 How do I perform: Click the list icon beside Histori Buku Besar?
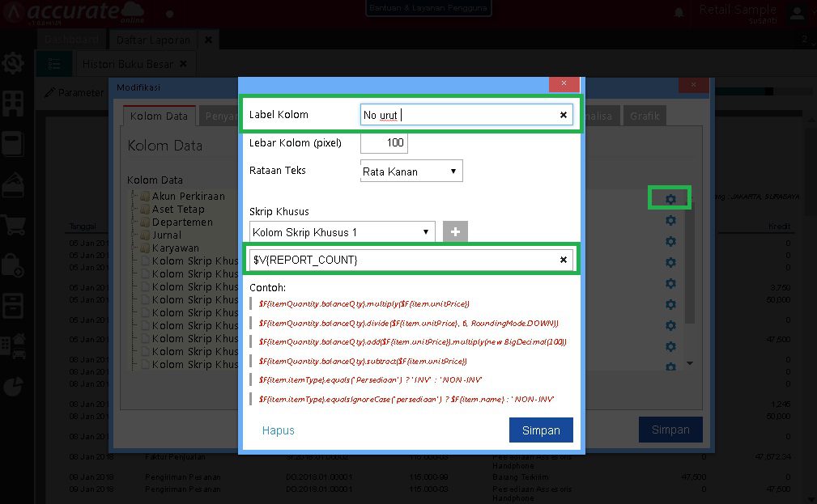(x=53, y=63)
